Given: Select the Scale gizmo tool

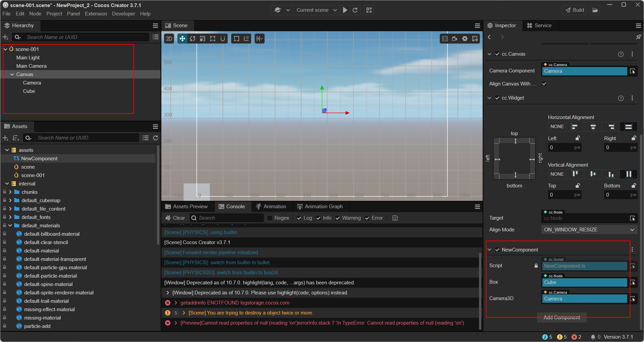Looking at the screenshot, I should click(x=203, y=39).
